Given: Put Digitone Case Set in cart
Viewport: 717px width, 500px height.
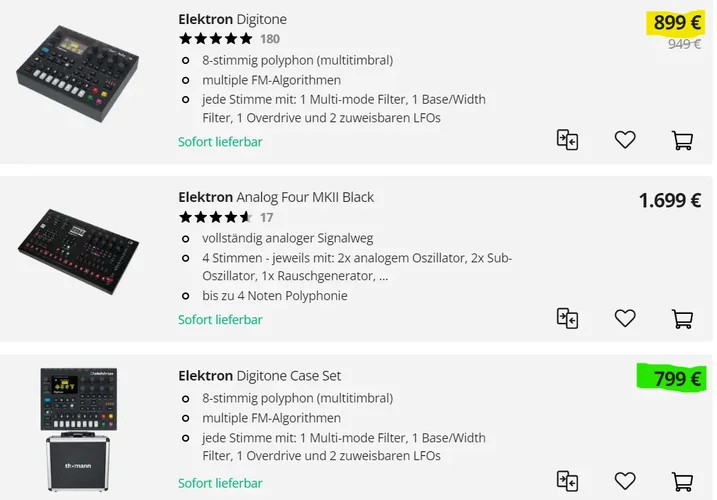Looking at the screenshot, I should point(682,481).
